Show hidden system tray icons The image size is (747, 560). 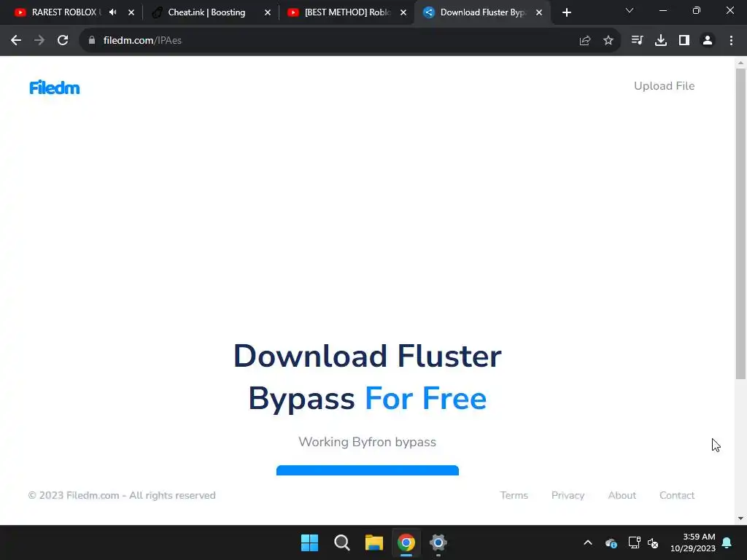(x=588, y=542)
